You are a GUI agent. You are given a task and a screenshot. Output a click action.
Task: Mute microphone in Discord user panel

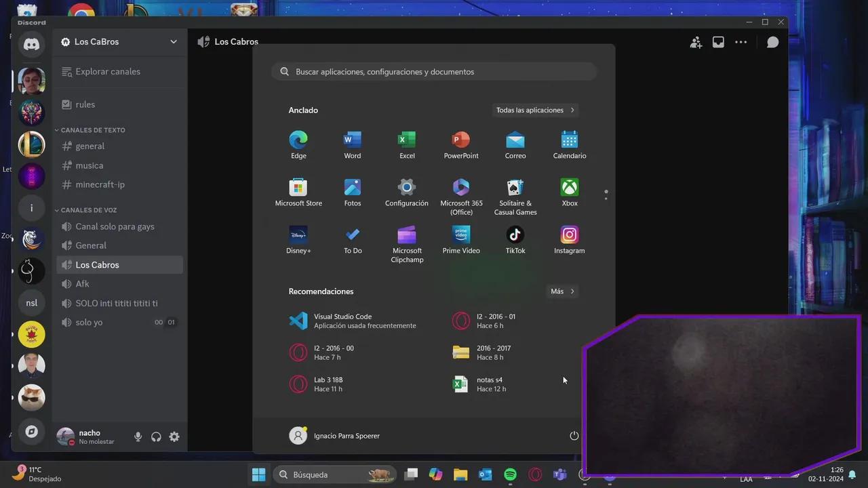coord(138,437)
